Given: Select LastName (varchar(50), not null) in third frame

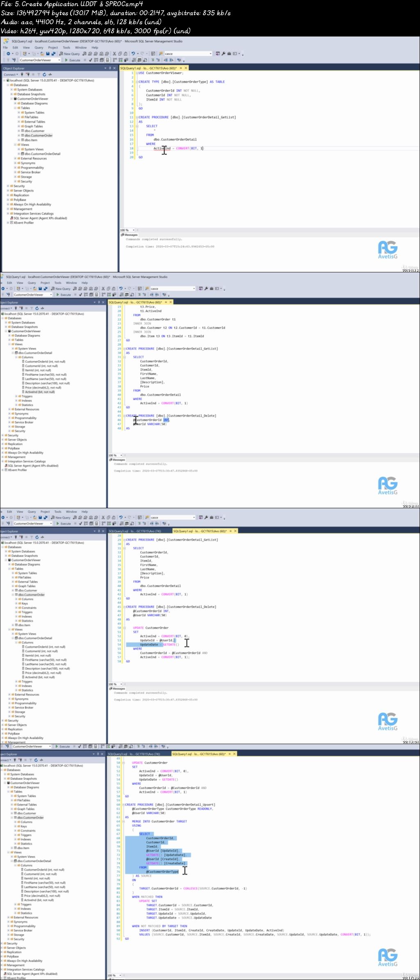Looking at the screenshot, I should 44,664.
